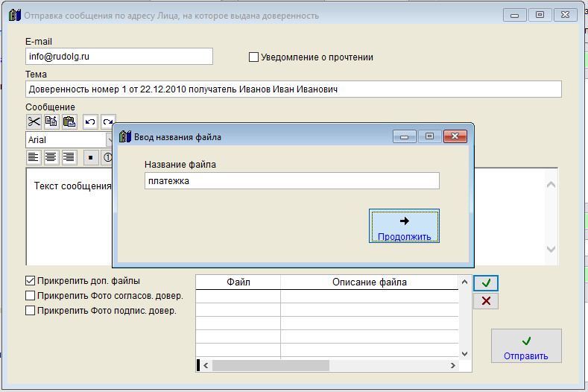Click file table horizontal scrollbar right arrow

point(453,365)
